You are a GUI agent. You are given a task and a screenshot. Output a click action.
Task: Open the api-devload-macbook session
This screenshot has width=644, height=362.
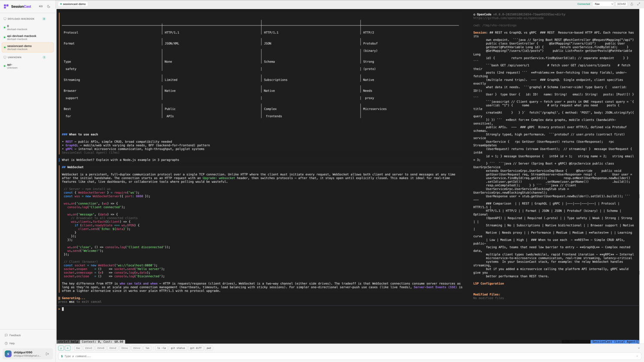tap(28, 37)
